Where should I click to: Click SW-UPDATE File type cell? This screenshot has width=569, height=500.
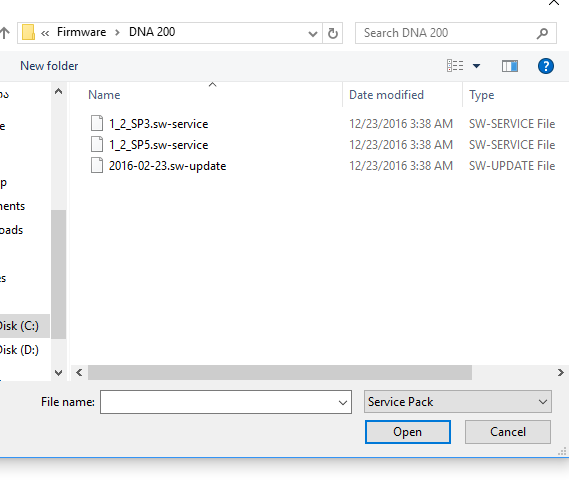click(x=512, y=166)
